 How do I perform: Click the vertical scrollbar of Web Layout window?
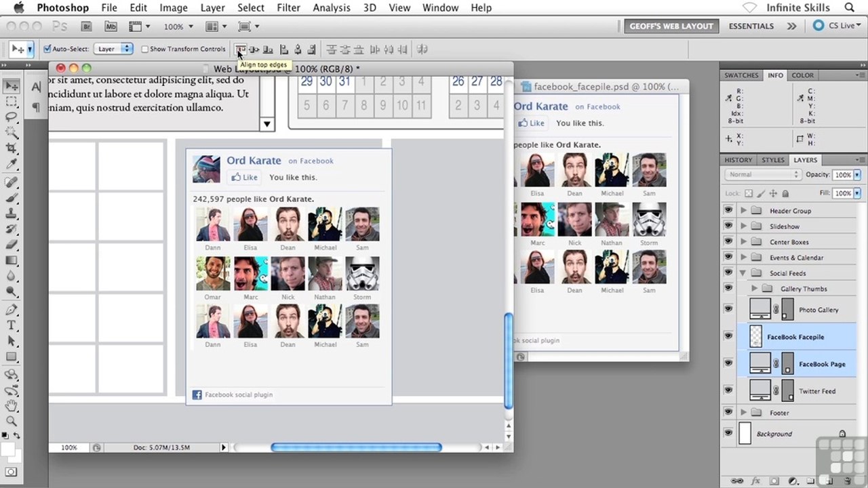click(509, 361)
